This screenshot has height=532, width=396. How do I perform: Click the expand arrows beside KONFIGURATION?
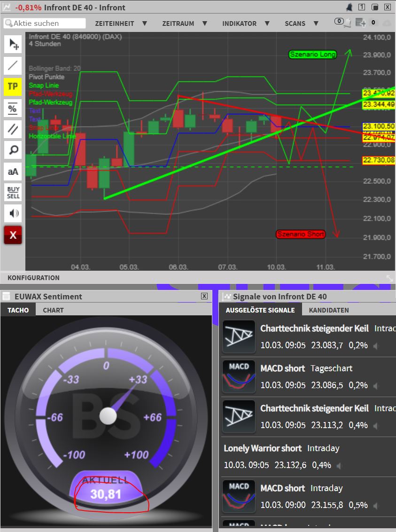pos(389,278)
